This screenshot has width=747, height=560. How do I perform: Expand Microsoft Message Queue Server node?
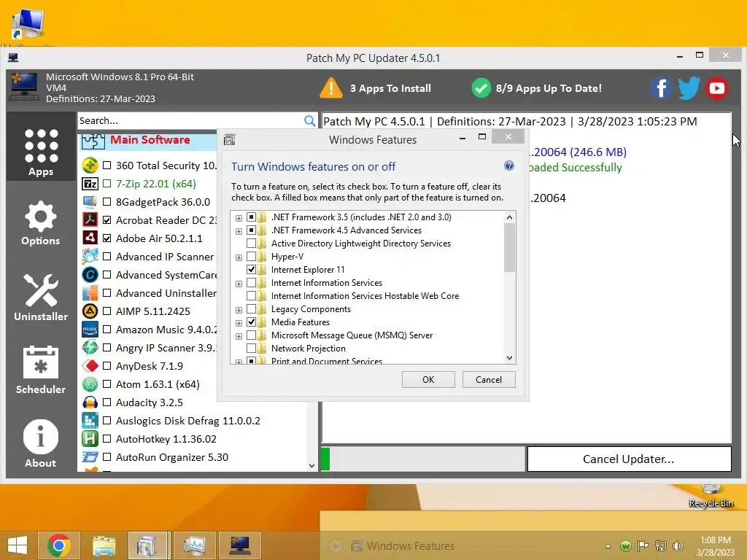(x=239, y=335)
